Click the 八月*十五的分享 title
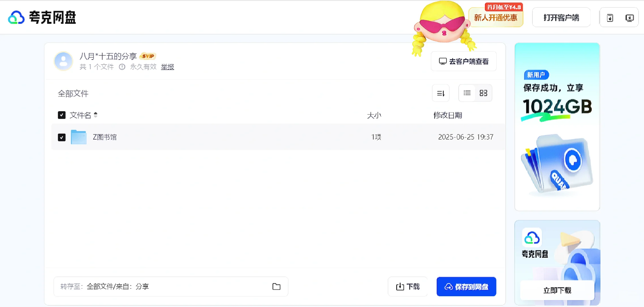This screenshot has height=307, width=644. [108, 56]
